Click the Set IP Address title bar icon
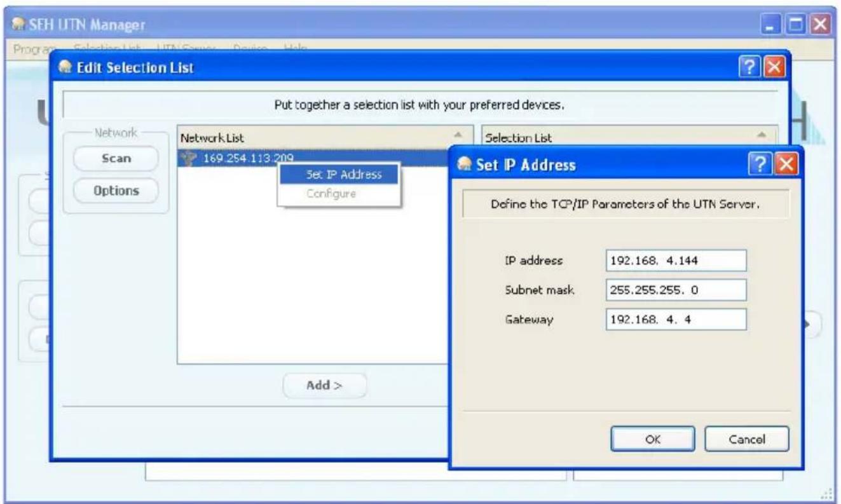The image size is (841, 504). 464,165
